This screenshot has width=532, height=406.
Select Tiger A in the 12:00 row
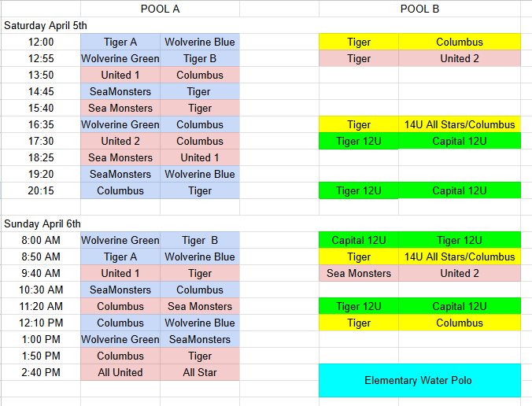[x=120, y=42]
